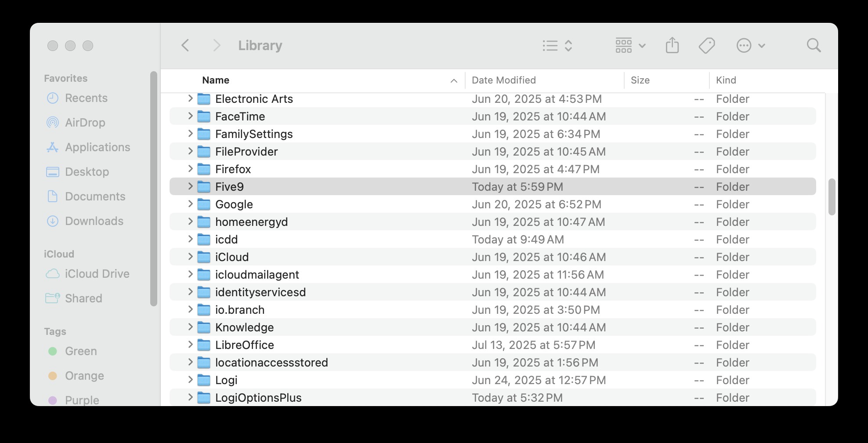Screen dimensions: 868x443
Task: Select the homeenergyd folder row
Action: pos(492,222)
